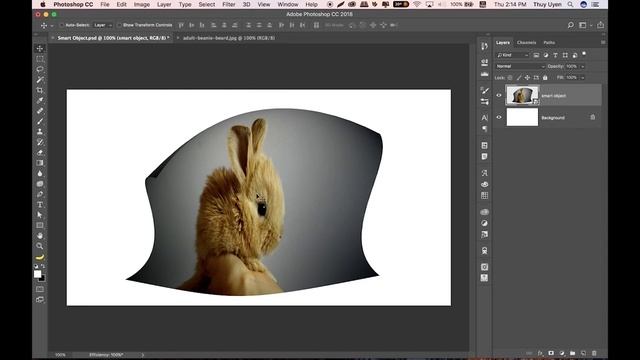Switch to the Channels tab
The image size is (640, 360).
(526, 42)
